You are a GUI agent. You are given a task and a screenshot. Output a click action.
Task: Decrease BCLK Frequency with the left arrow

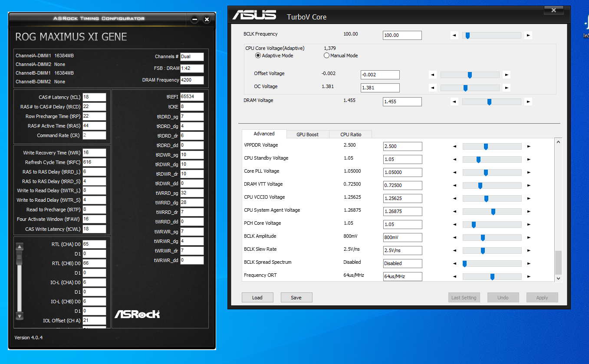(x=454, y=36)
